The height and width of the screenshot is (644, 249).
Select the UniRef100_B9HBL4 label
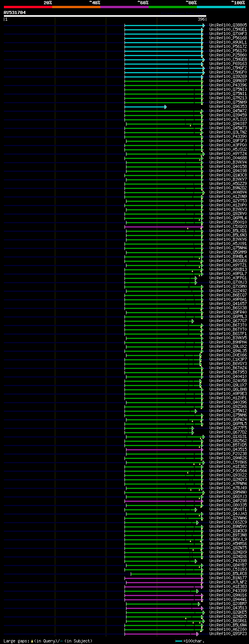point(228,256)
